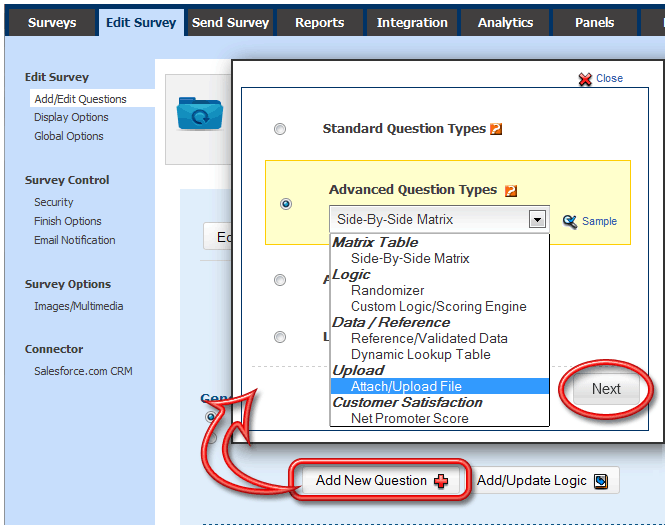Open Salesforce.com CRM connector link
The image size is (670, 530).
(83, 371)
